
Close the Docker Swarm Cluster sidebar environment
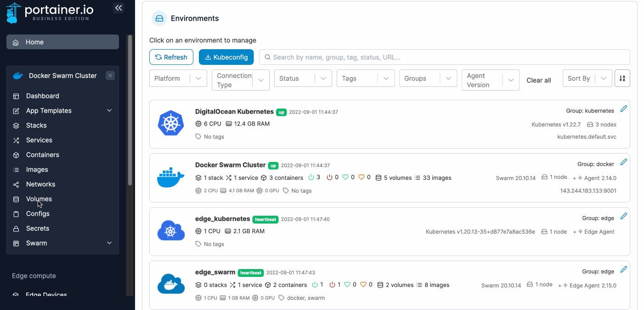(110, 75)
